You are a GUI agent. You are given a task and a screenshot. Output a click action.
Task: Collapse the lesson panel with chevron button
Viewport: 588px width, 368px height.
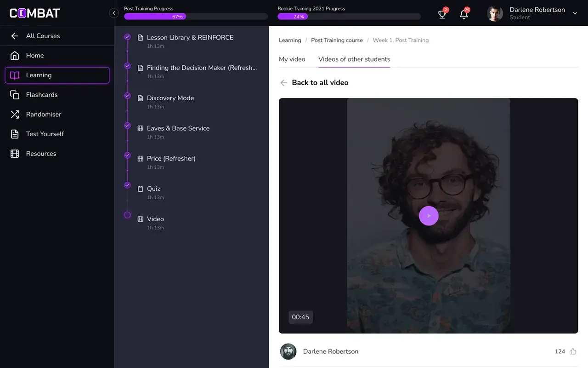coord(114,13)
